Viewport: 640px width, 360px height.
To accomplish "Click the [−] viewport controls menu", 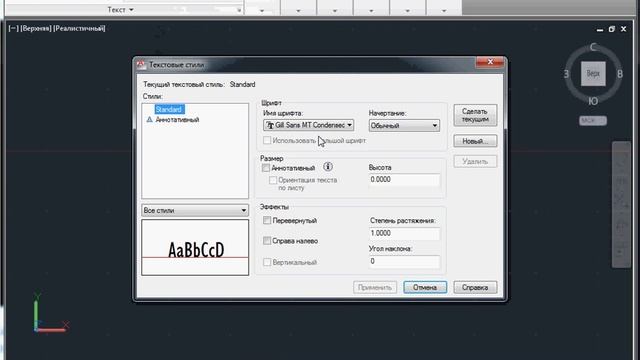I will coord(13,28).
